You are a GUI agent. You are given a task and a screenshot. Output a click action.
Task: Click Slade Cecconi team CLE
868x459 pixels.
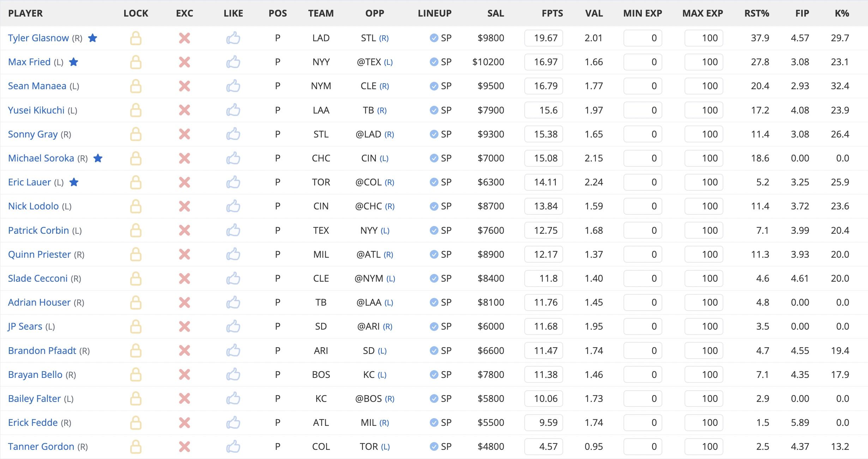coord(321,279)
